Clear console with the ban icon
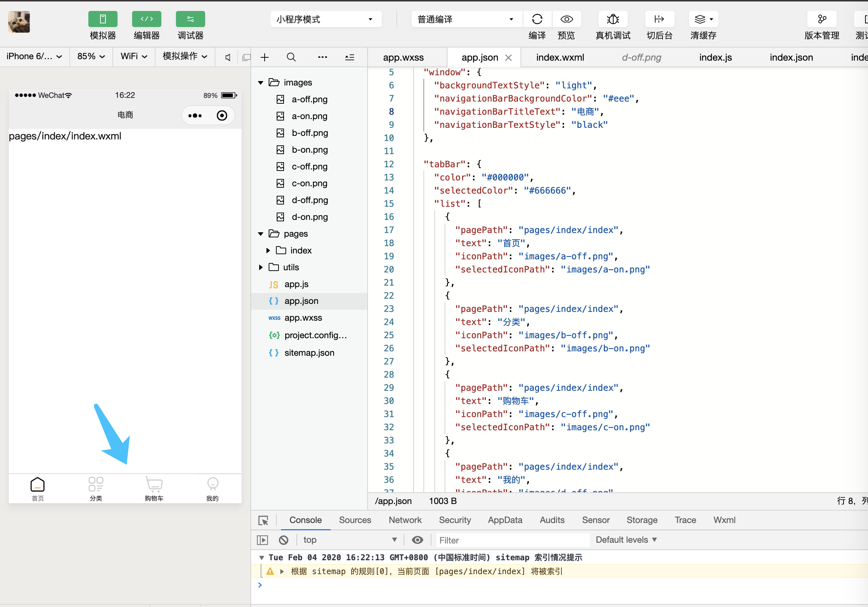Viewport: 868px width, 607px height. tap(284, 540)
